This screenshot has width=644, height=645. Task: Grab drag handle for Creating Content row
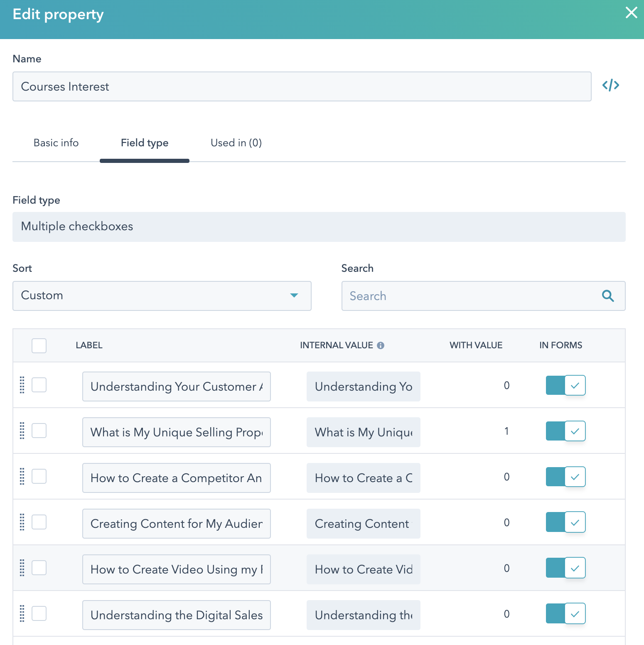pyautogui.click(x=22, y=522)
